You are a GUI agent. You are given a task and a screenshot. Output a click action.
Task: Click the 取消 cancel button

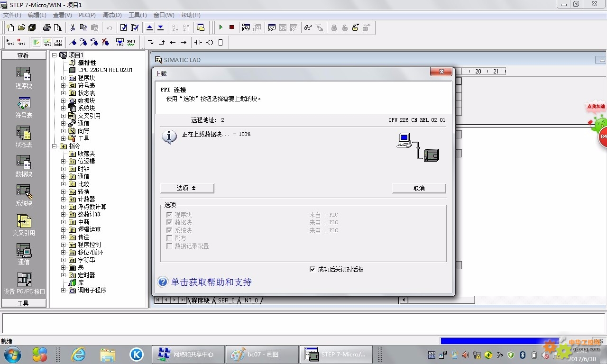pos(419,188)
